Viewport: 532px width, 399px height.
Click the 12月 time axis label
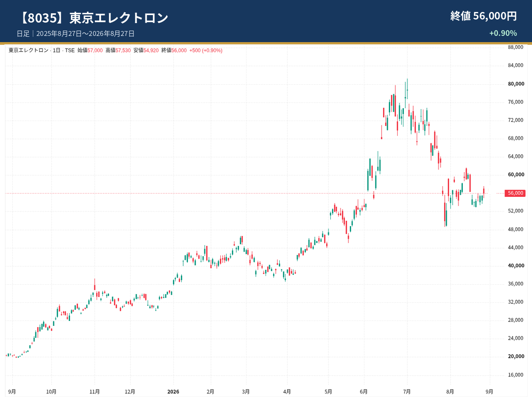pyautogui.click(x=130, y=392)
